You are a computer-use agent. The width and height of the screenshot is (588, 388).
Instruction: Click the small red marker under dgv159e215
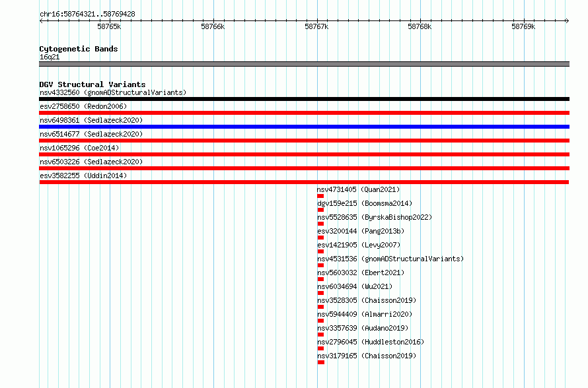click(x=320, y=210)
